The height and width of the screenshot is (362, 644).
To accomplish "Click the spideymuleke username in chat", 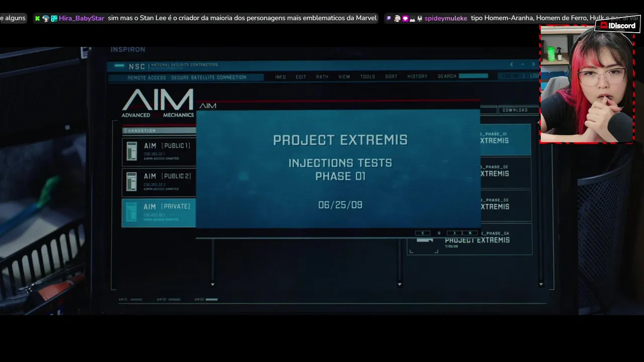I will click(x=446, y=18).
